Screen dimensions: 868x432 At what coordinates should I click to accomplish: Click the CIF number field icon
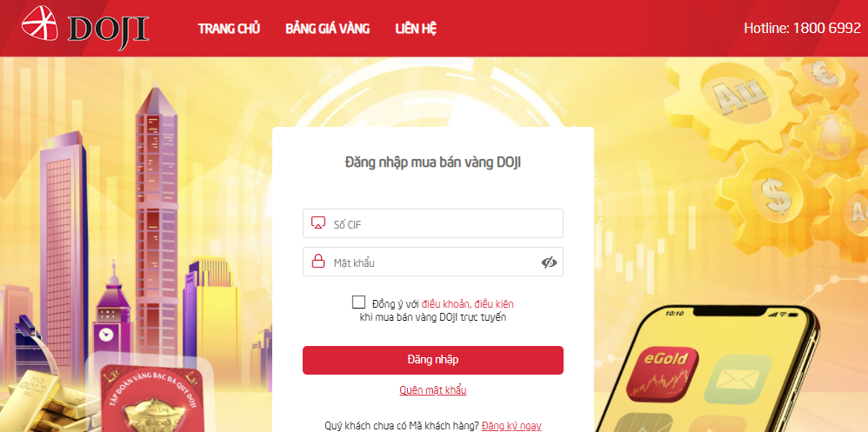(x=317, y=223)
